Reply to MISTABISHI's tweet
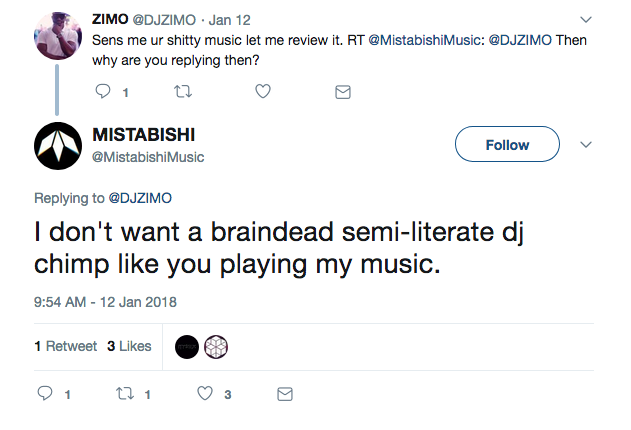Image resolution: width=631 pixels, height=430 pixels. click(46, 395)
